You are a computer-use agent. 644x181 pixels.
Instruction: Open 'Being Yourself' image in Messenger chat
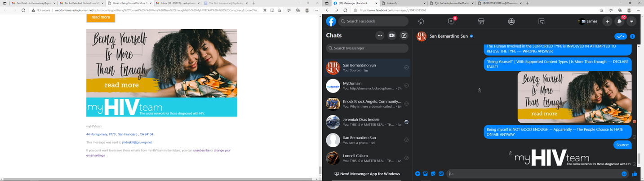point(574,97)
